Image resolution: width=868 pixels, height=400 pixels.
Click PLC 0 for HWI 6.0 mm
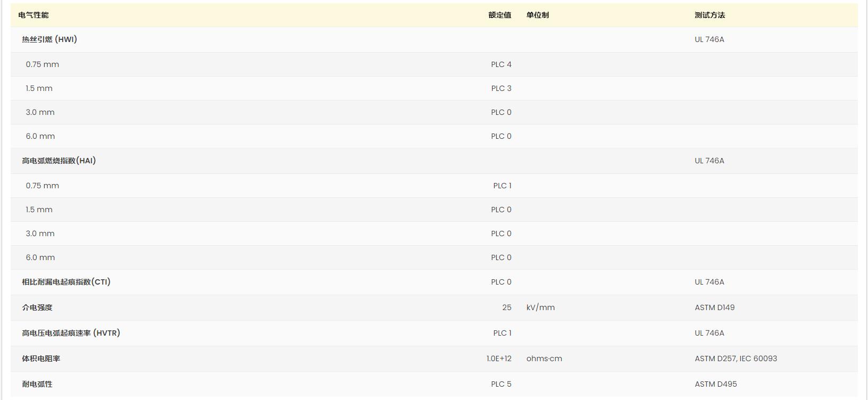pos(501,136)
